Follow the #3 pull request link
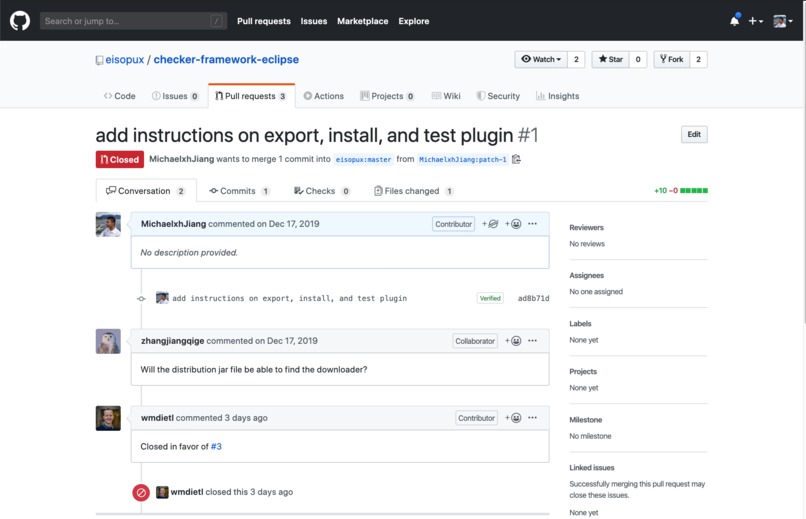The height and width of the screenshot is (519, 806). pos(216,447)
